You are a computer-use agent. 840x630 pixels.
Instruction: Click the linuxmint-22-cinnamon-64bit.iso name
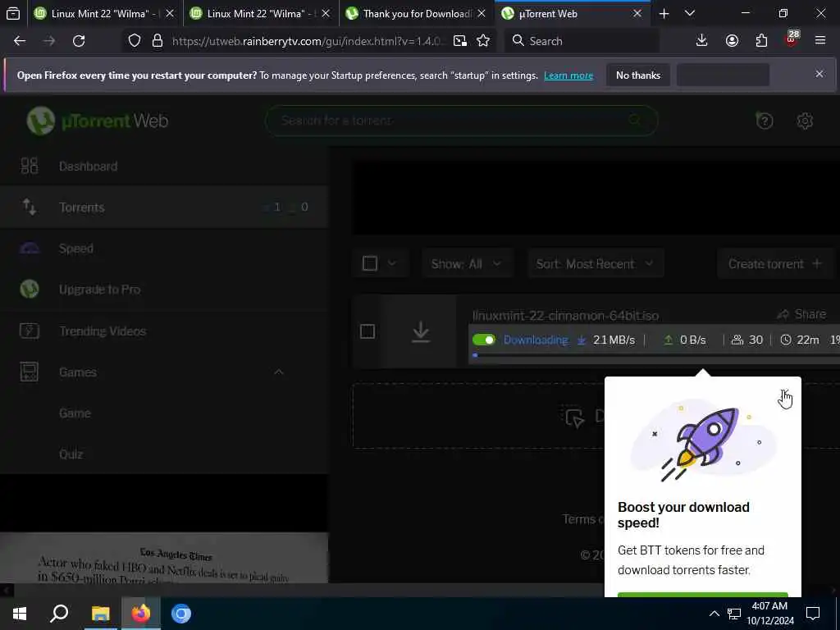pyautogui.click(x=566, y=316)
